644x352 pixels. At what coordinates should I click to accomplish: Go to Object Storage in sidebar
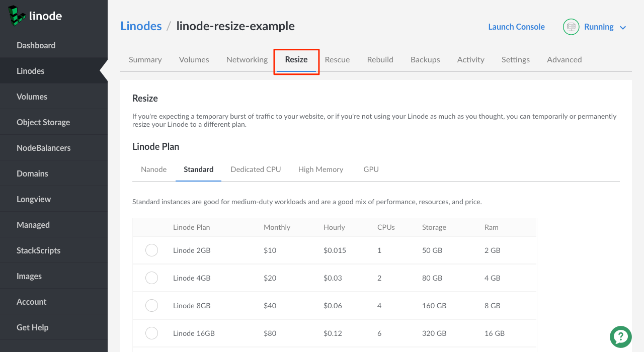44,122
